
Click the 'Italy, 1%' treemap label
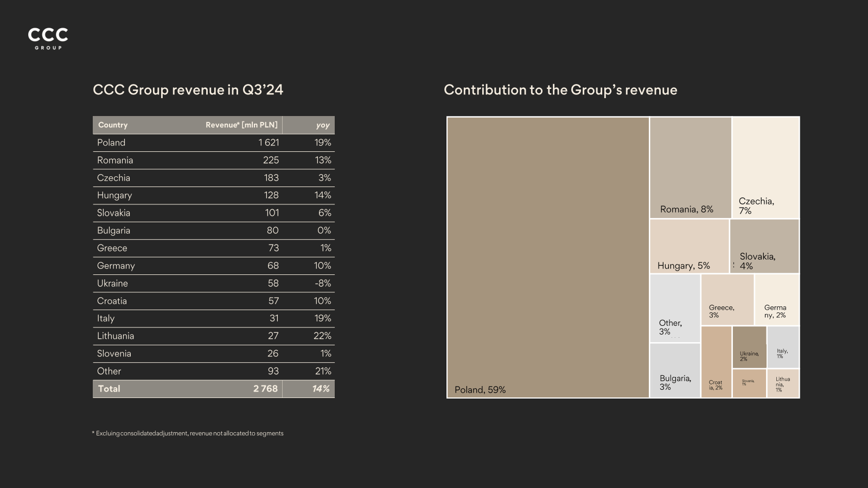(782, 354)
